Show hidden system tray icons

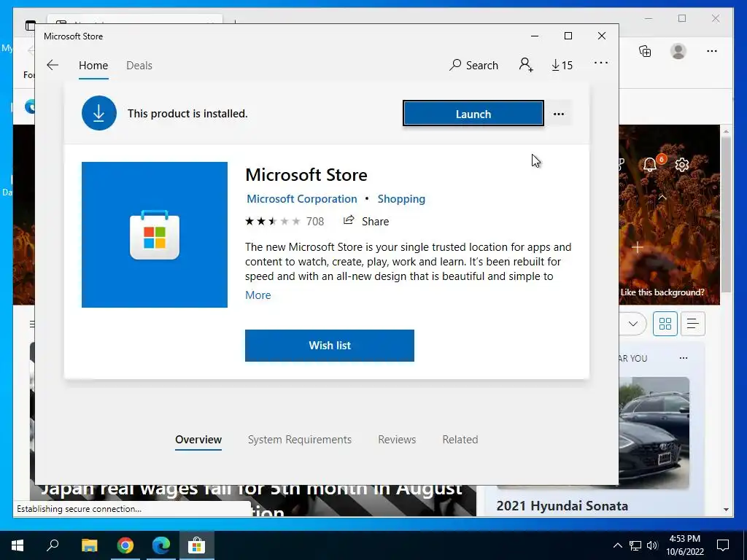tap(617, 545)
